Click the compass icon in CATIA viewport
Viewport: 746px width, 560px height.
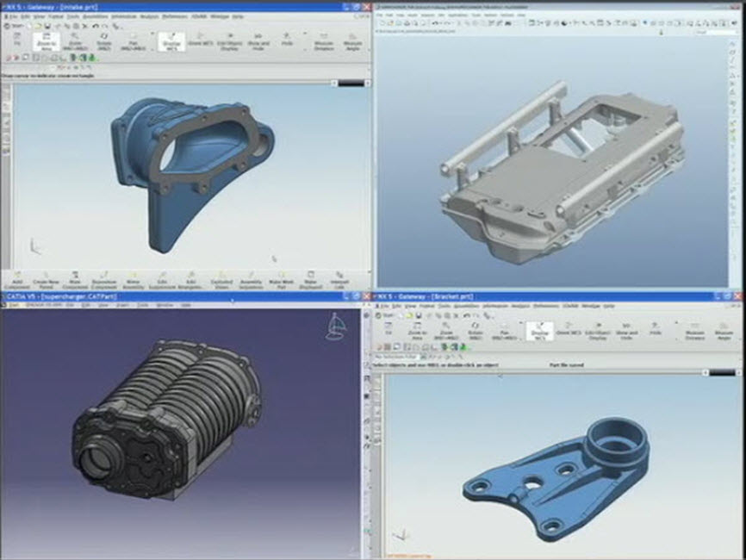coord(336,326)
